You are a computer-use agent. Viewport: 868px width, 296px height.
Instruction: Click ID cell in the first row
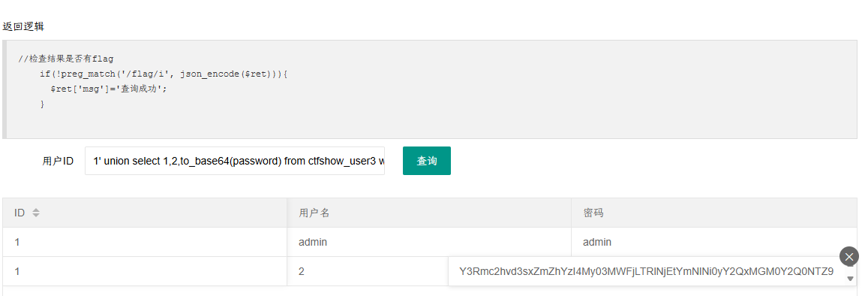pyautogui.click(x=145, y=242)
